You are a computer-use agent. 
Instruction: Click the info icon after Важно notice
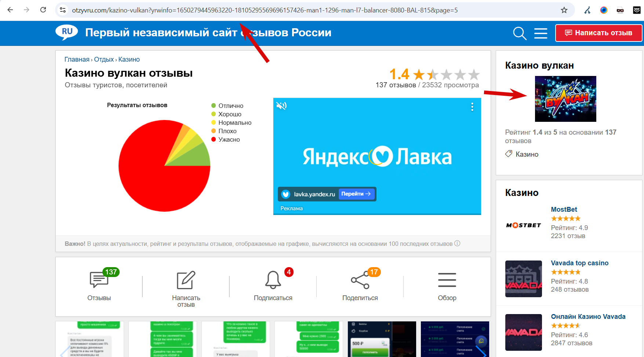click(457, 243)
